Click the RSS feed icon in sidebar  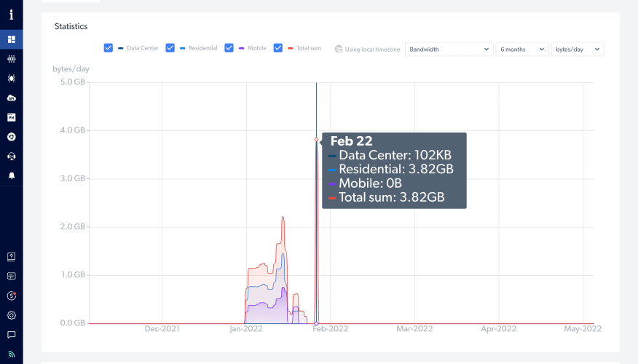click(12, 355)
